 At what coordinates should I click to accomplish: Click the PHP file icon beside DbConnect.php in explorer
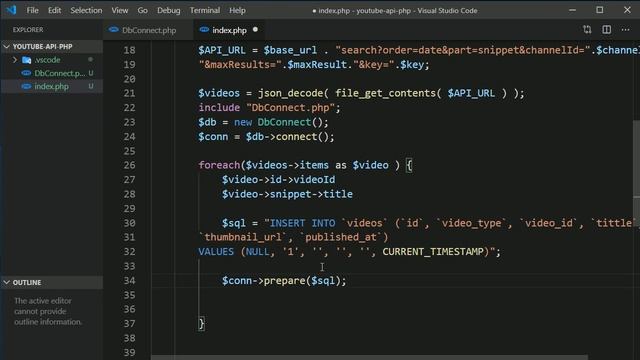26,73
